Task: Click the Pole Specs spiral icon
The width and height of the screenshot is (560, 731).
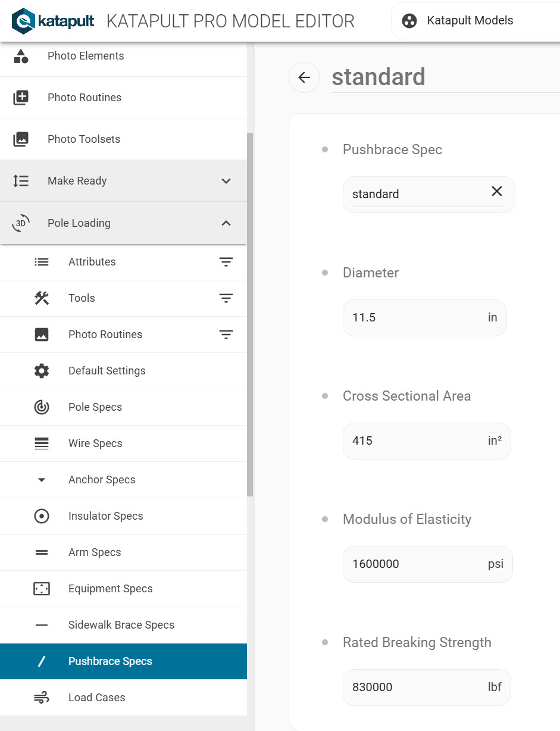Action: pyautogui.click(x=42, y=407)
